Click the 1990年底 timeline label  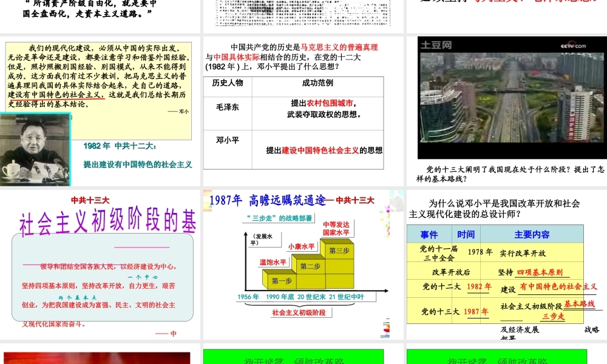(x=280, y=297)
